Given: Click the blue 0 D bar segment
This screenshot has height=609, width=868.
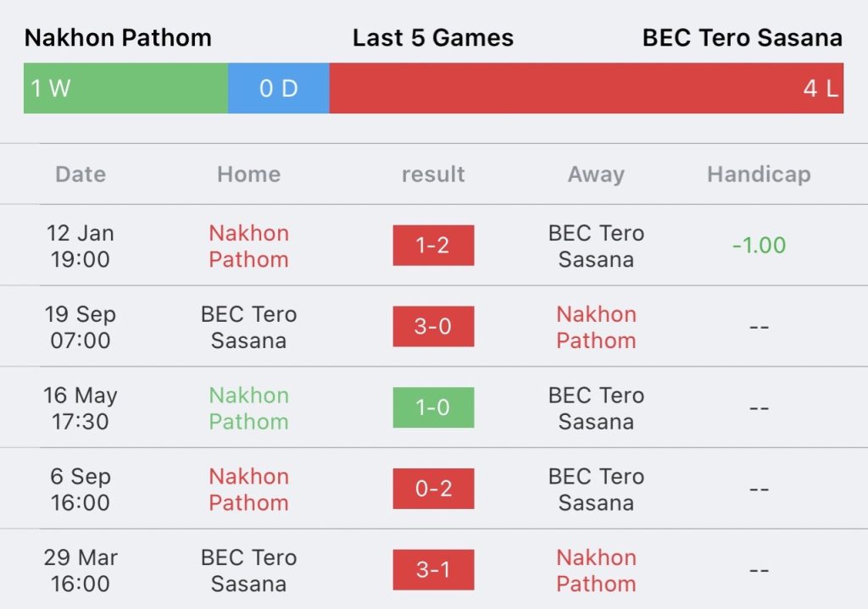Looking at the screenshot, I should pyautogui.click(x=278, y=88).
